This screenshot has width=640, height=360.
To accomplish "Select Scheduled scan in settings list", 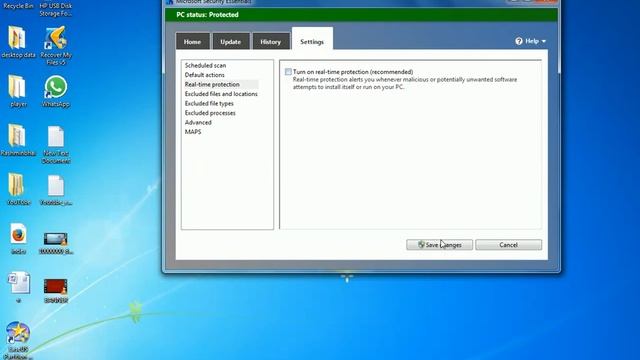I will 205,65.
